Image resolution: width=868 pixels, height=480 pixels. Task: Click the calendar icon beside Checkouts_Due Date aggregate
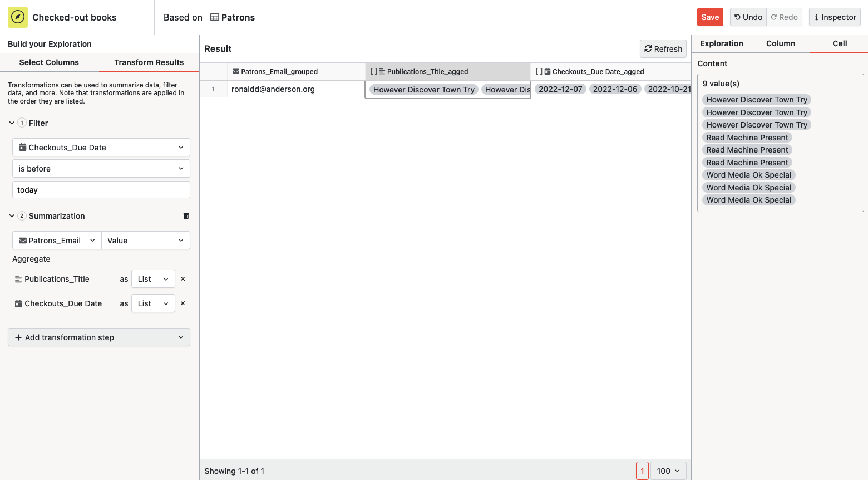(x=18, y=303)
